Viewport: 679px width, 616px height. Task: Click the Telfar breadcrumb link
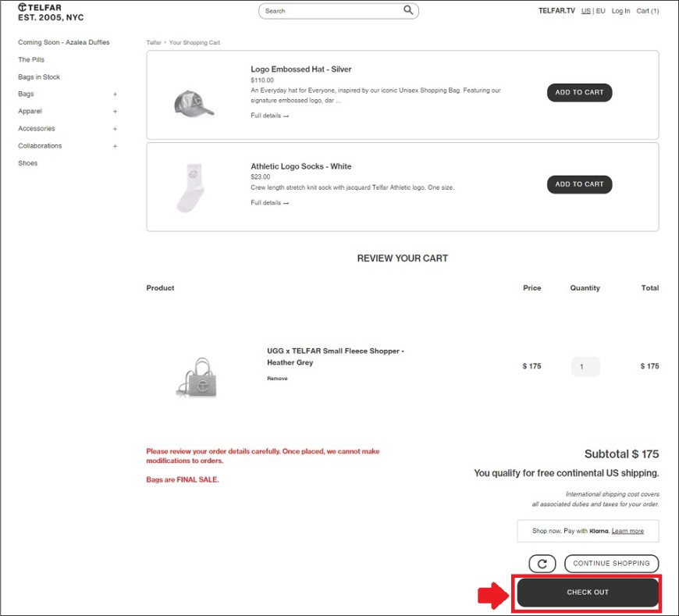click(154, 42)
